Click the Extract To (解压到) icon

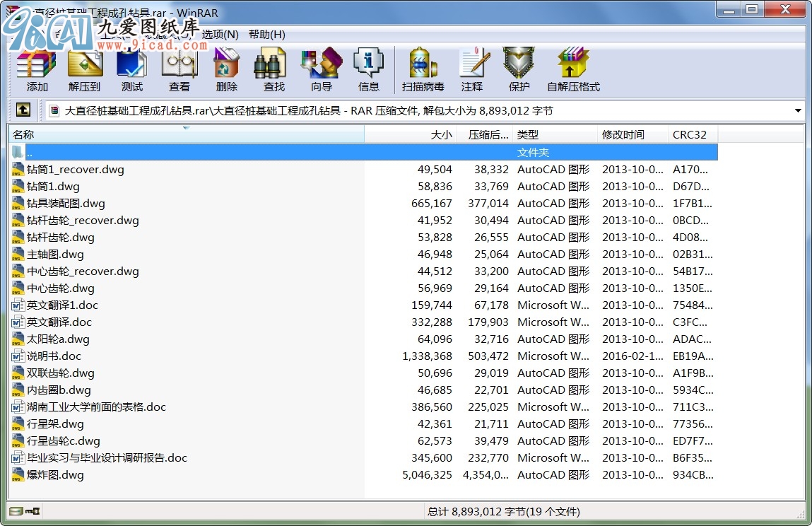coord(84,63)
